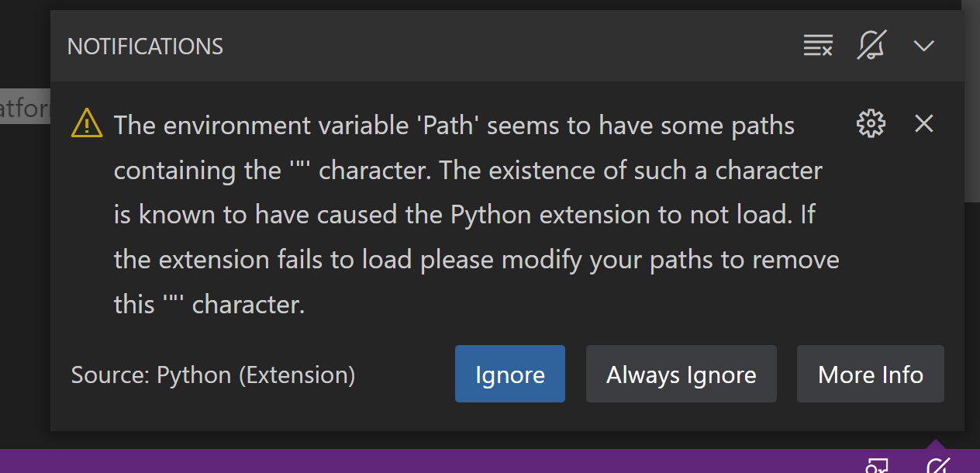Click the word 'Python extension' in the message
Viewport: 980px width, 473px height.
[x=547, y=214]
